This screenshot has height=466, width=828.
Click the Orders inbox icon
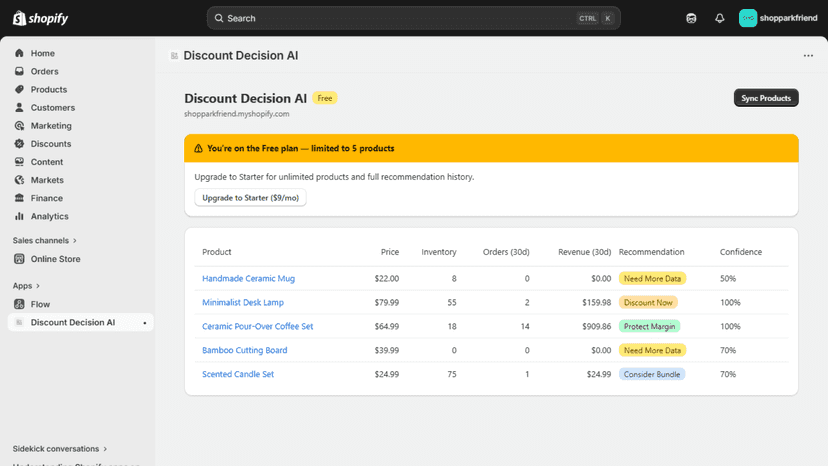coord(20,71)
